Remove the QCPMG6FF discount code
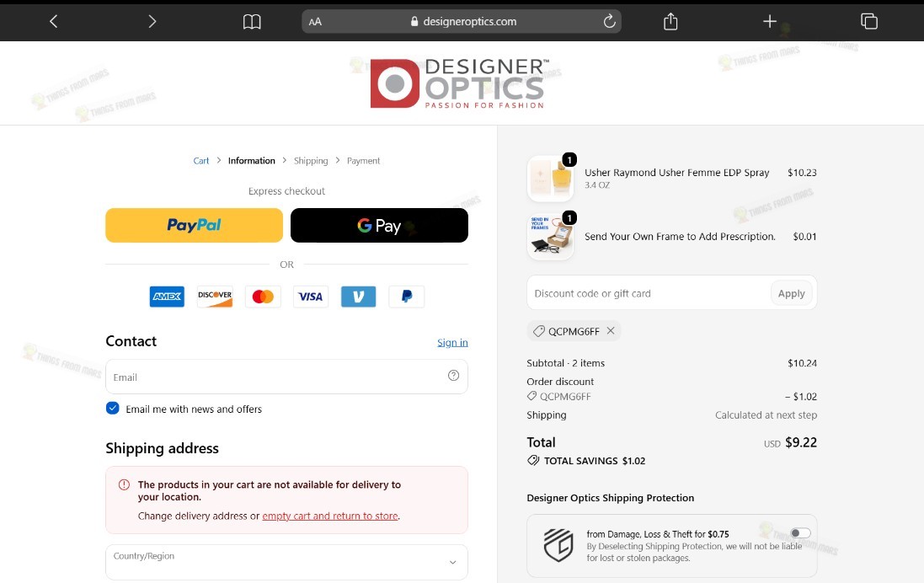The height and width of the screenshot is (583, 924). (x=611, y=331)
